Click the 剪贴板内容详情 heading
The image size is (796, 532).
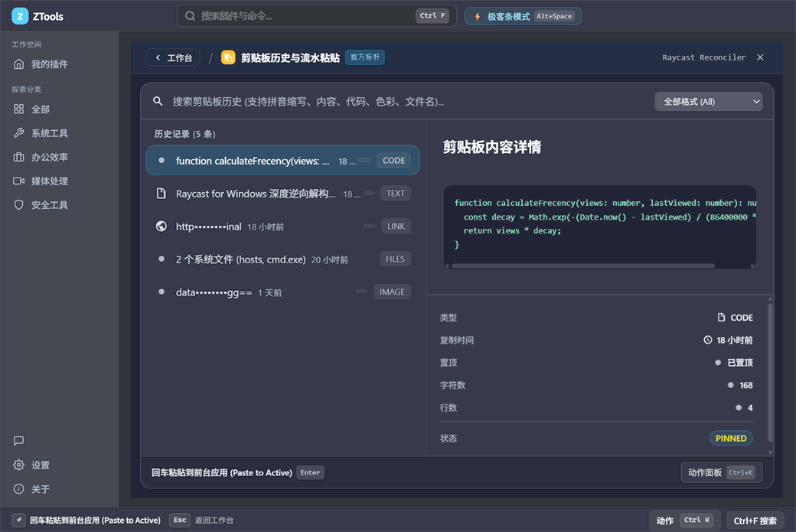492,147
